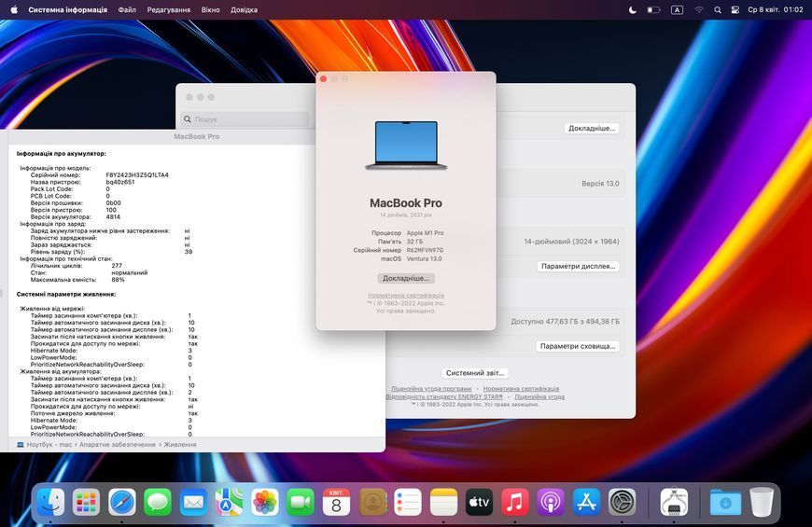Click the Пошук search field in Settings

[245, 119]
